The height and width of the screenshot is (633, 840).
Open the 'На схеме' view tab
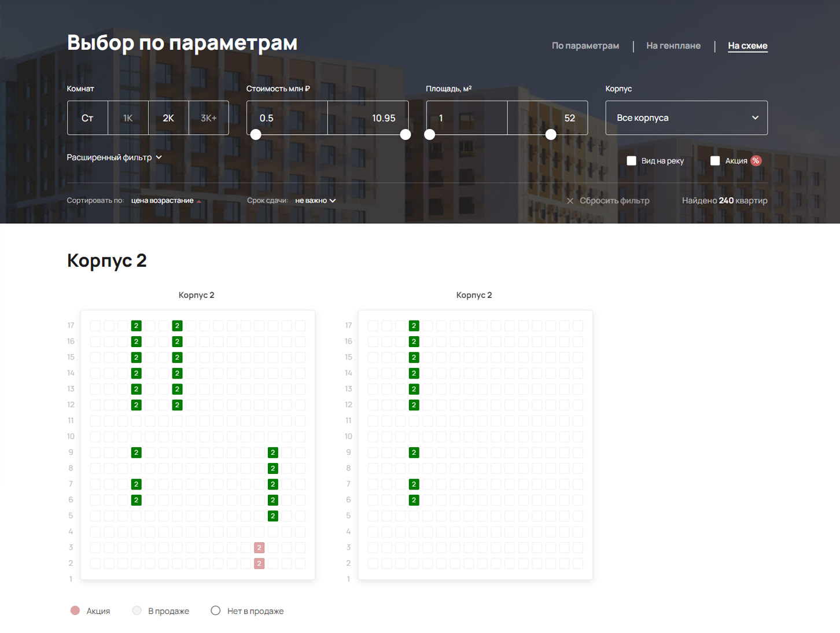747,46
